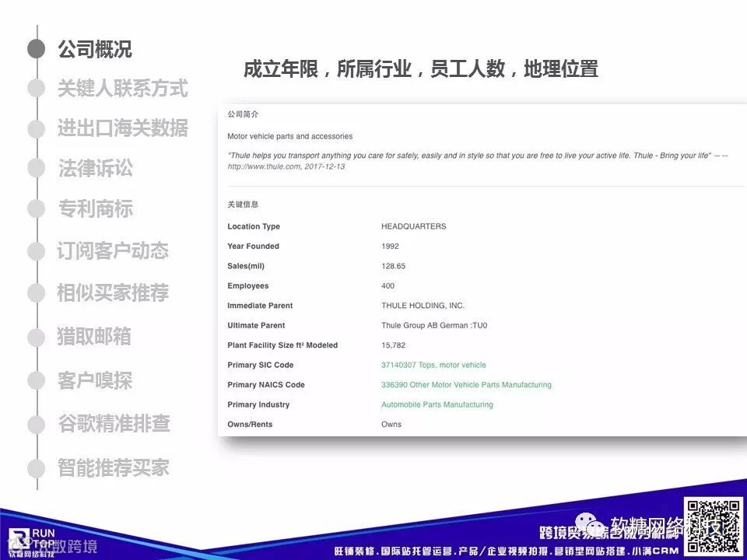Click the Thule quote description text
Screen dimensions: 747x560
477,161
